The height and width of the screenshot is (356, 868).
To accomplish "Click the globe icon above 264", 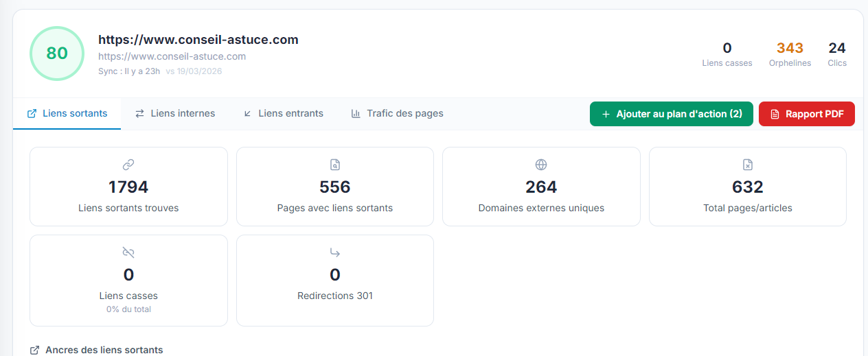I will point(541,165).
